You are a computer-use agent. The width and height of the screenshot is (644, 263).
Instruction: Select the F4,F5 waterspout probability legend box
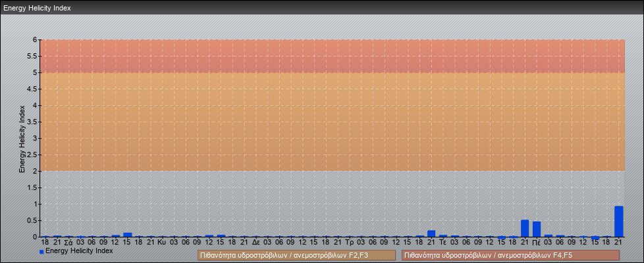(x=510, y=255)
